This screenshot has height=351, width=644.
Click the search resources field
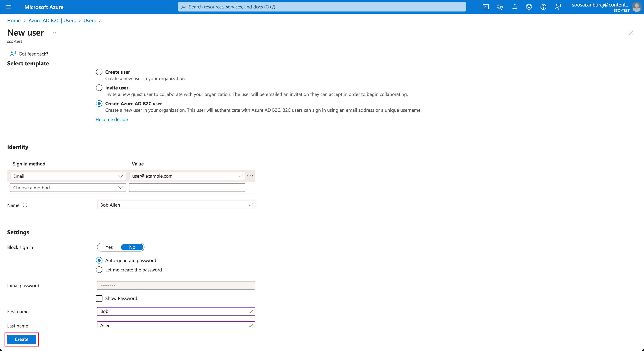[322, 7]
